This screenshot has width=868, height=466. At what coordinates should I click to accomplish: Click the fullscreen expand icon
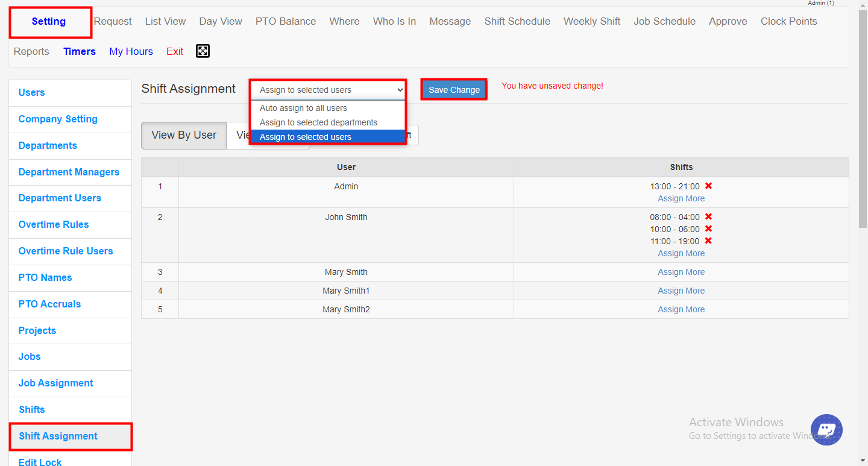click(x=203, y=51)
